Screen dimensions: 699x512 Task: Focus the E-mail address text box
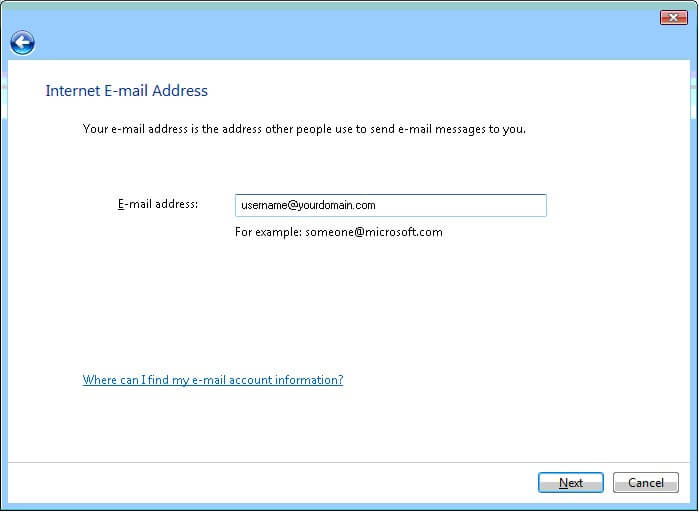click(391, 205)
